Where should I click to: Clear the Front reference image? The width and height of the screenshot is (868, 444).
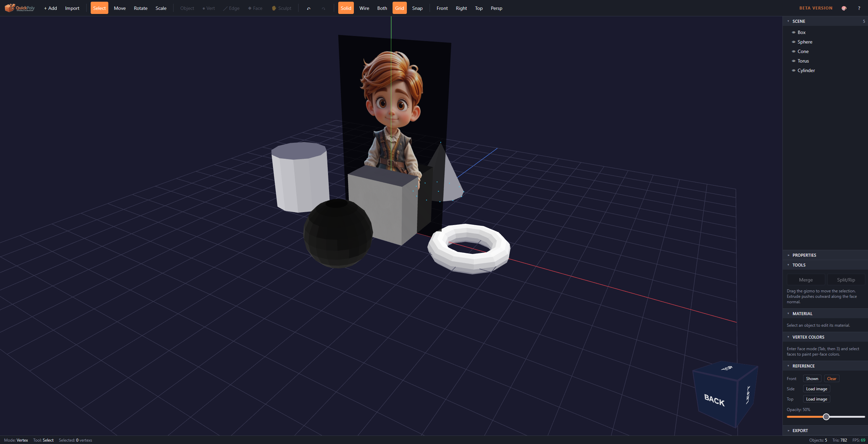coord(832,378)
